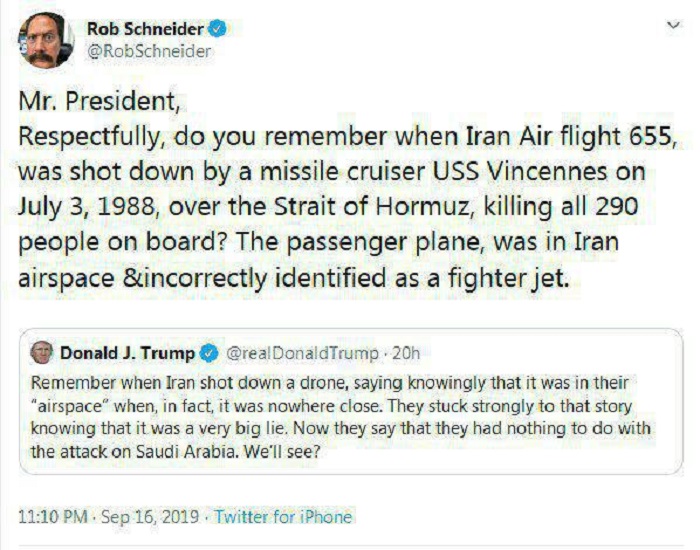Open Donald J. Trump name in quote
This screenshot has width=700, height=550.
[x=129, y=353]
